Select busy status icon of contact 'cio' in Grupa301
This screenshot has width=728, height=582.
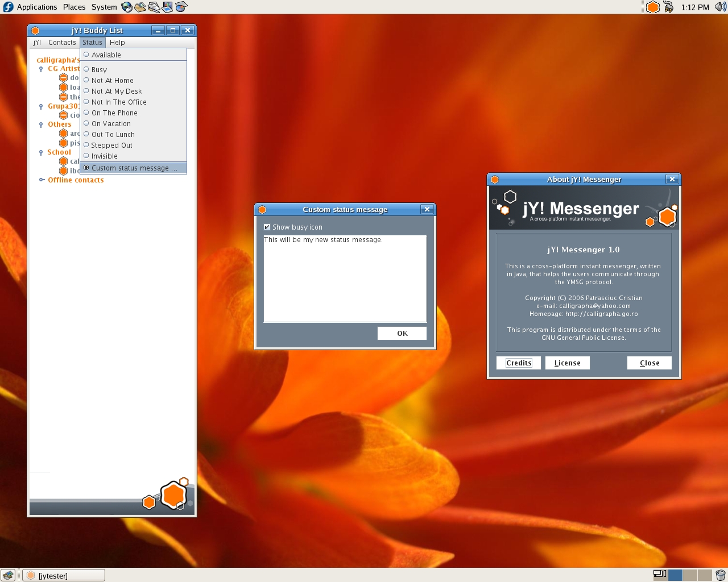(64, 115)
